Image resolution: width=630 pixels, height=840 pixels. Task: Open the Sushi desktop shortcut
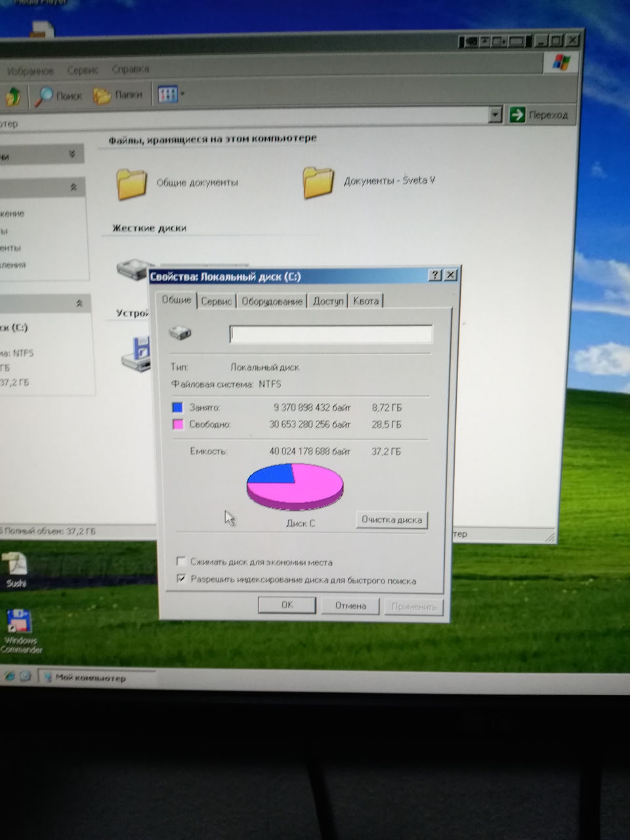pyautogui.click(x=16, y=569)
